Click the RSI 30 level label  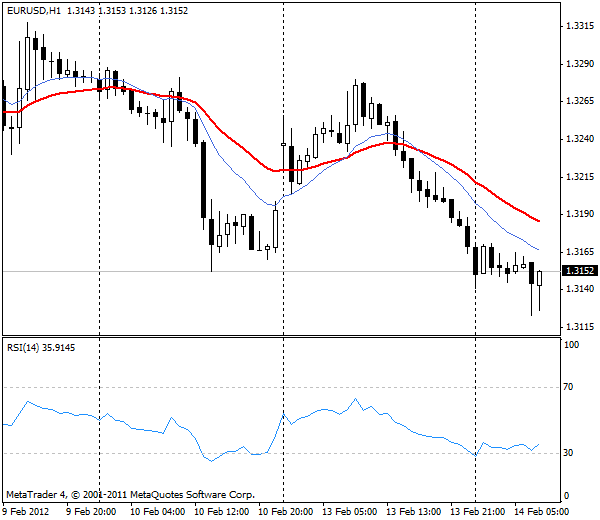point(569,453)
